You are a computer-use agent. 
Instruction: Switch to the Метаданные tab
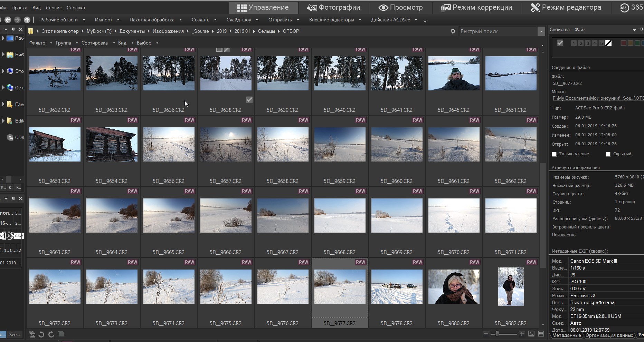pos(566,335)
